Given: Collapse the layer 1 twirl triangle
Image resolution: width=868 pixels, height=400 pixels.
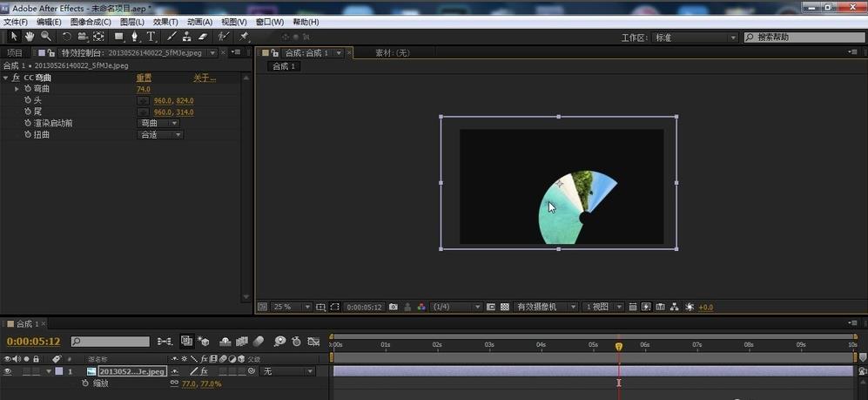Looking at the screenshot, I should click(x=49, y=371).
